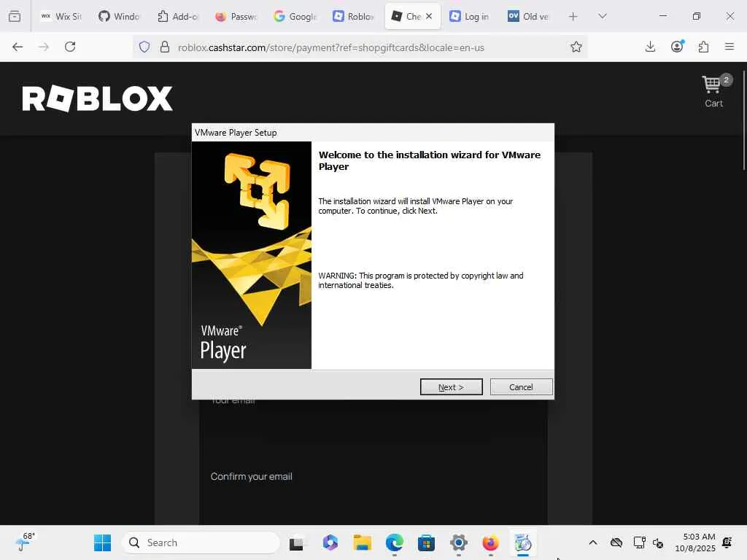
Task: Launch Copilot from the taskbar
Action: [330, 542]
